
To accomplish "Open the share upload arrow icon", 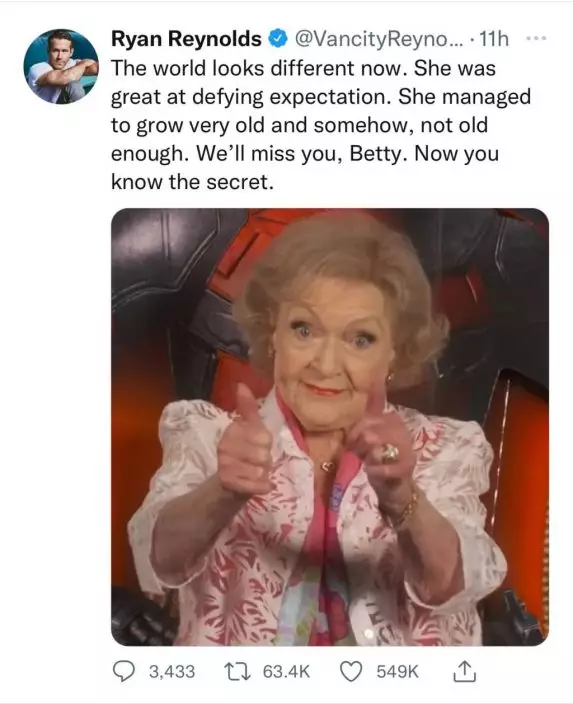I will 464,671.
